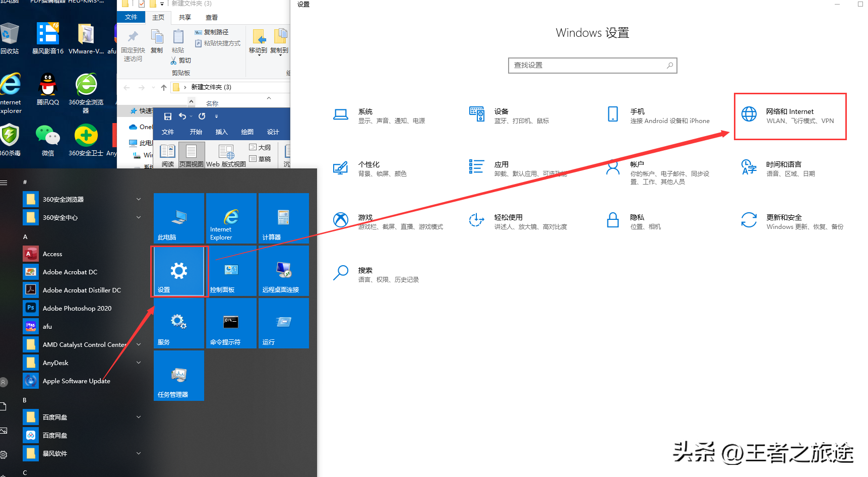Click 腾讯QQ desktop icon
This screenshot has width=868, height=477.
(48, 89)
